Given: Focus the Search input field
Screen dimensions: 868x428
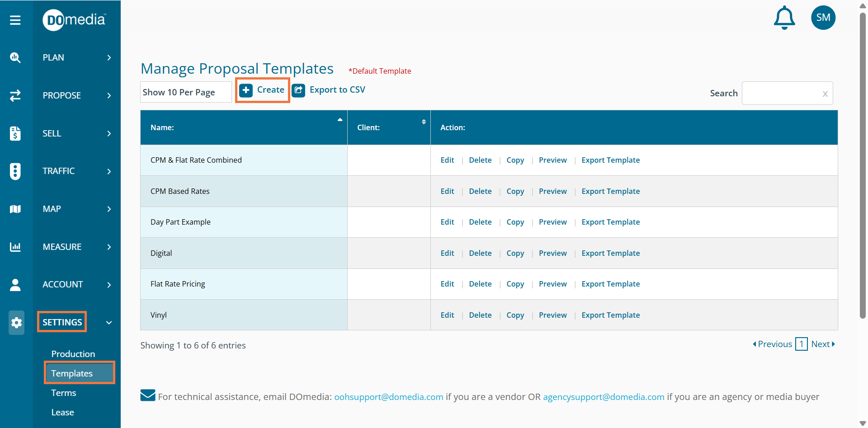Looking at the screenshot, I should (x=782, y=93).
